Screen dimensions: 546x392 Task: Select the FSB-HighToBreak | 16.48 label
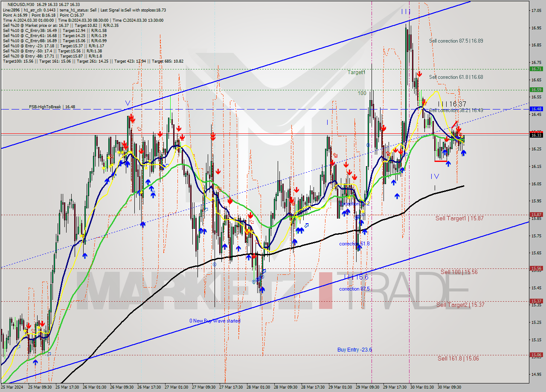click(x=52, y=107)
